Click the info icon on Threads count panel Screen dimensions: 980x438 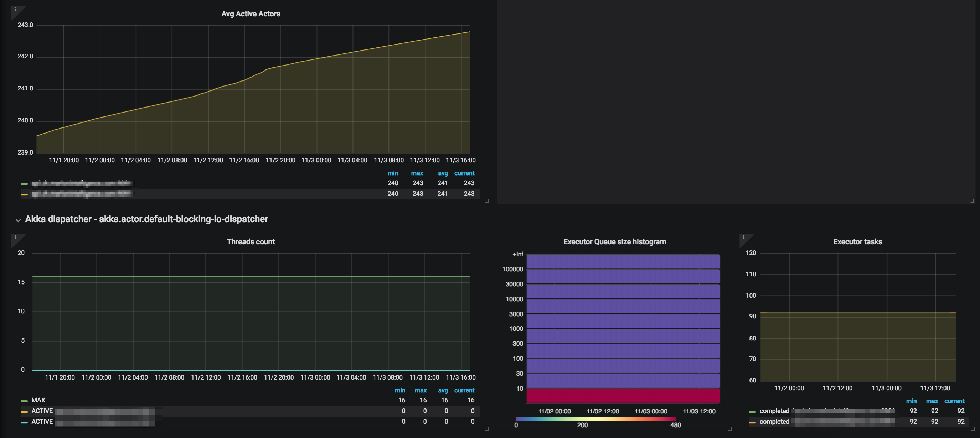click(x=16, y=237)
